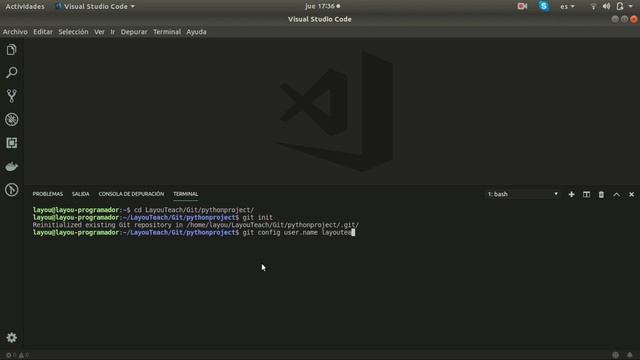640x360 pixels.
Task: Open the Explorer view in activity bar
Action: tap(11, 50)
